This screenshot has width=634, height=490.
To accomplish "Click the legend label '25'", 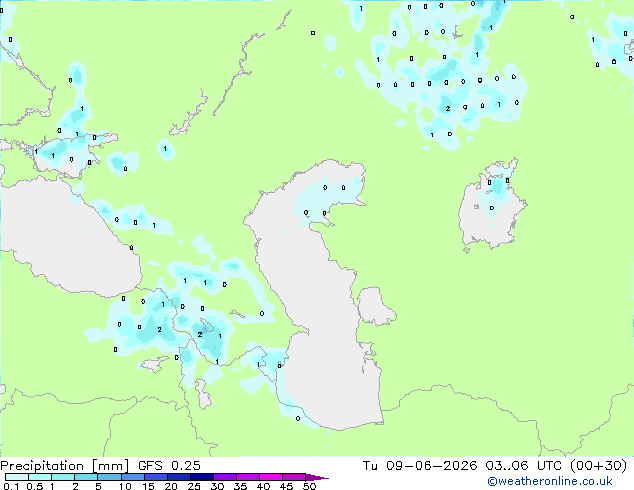I will pyautogui.click(x=194, y=486).
